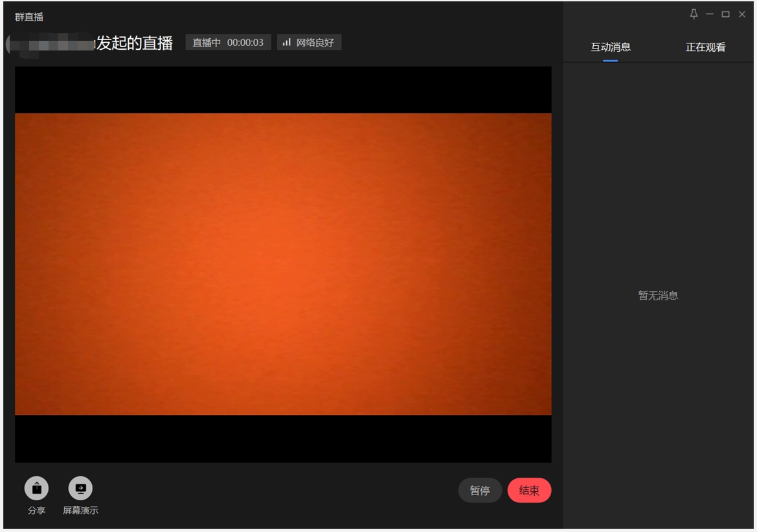Minimize the 群直播 window

[x=710, y=14]
